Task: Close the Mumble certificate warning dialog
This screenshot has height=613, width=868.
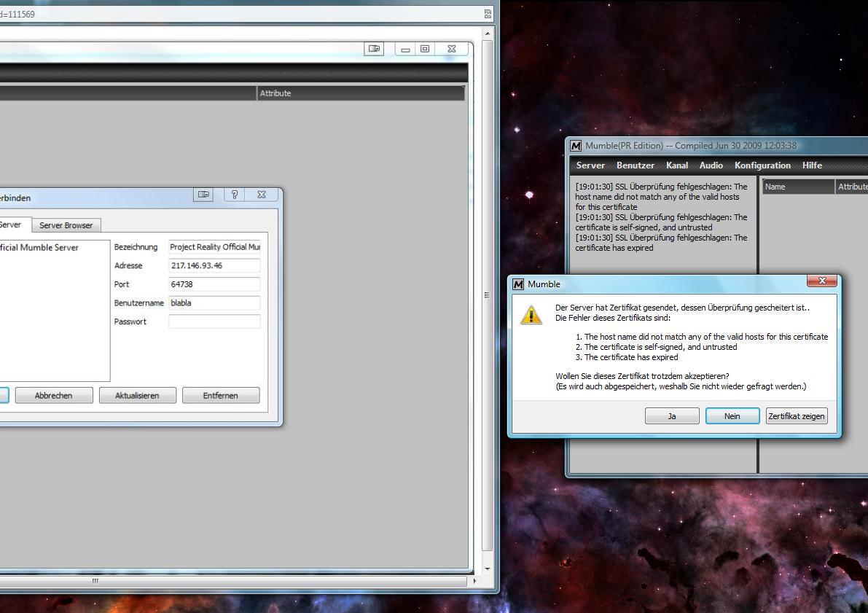Action: click(x=822, y=281)
